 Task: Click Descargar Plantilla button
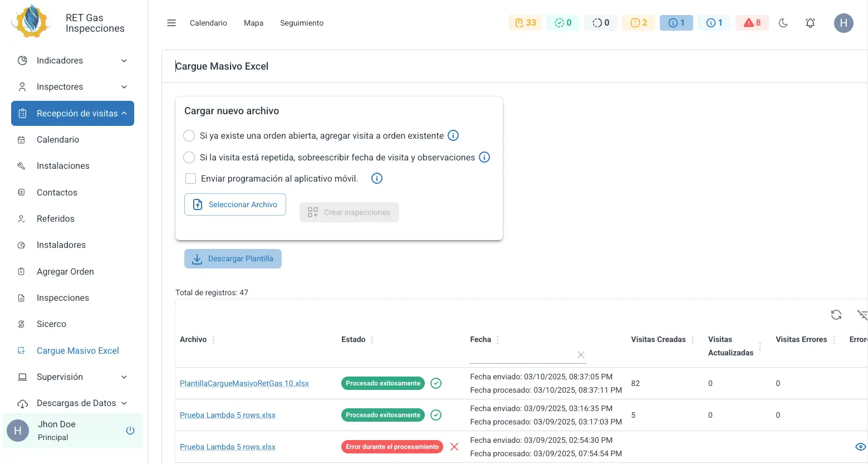233,258
